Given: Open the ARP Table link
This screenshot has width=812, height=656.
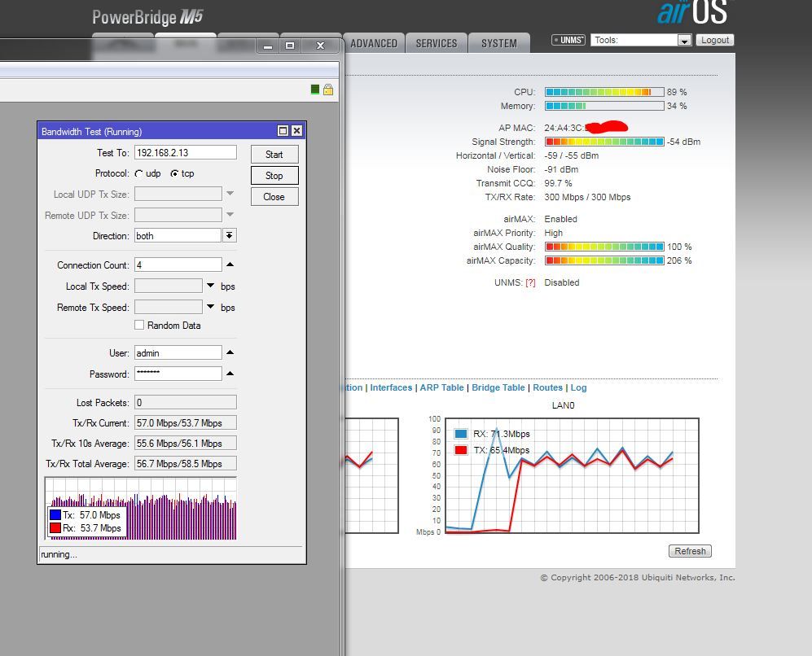Looking at the screenshot, I should coord(441,387).
